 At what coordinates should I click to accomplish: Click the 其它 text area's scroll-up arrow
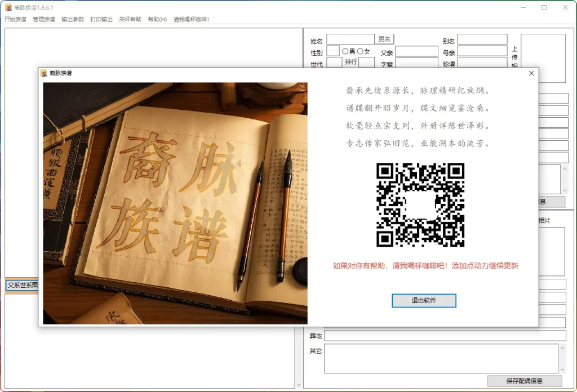562,348
